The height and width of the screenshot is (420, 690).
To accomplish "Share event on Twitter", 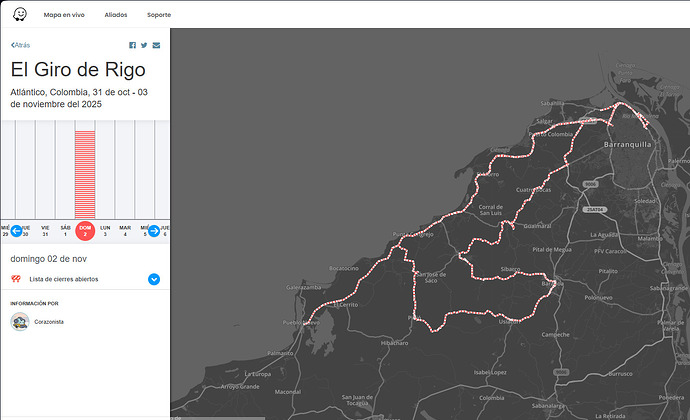I will coord(144,45).
